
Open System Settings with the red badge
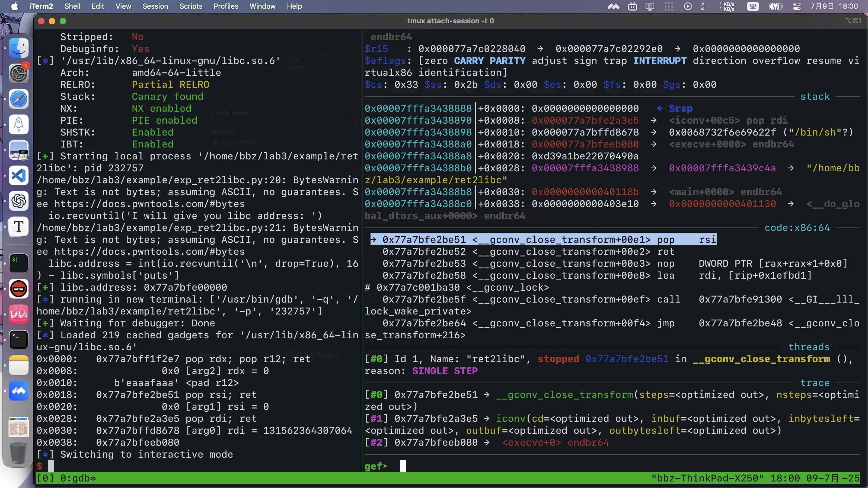pyautogui.click(x=18, y=73)
